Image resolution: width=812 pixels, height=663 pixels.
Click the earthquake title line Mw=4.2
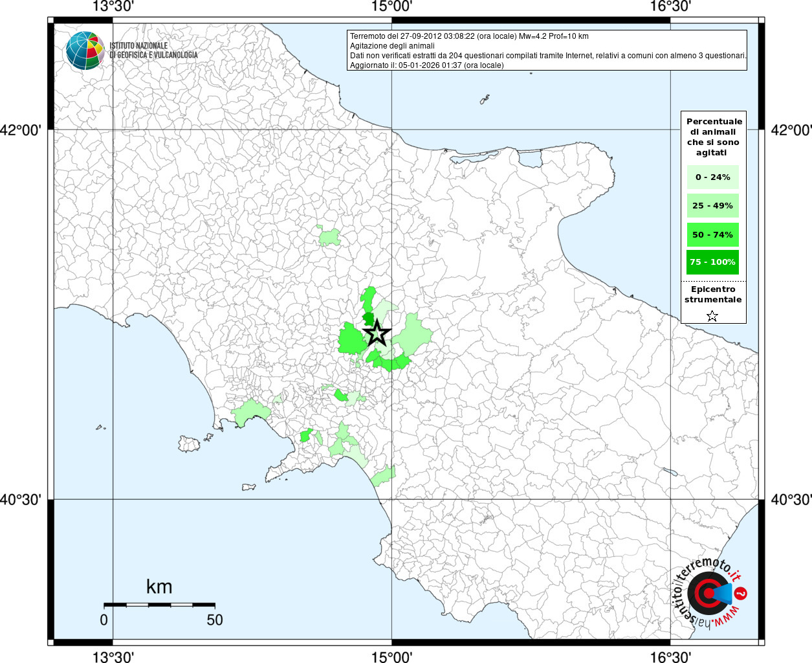click(x=469, y=36)
